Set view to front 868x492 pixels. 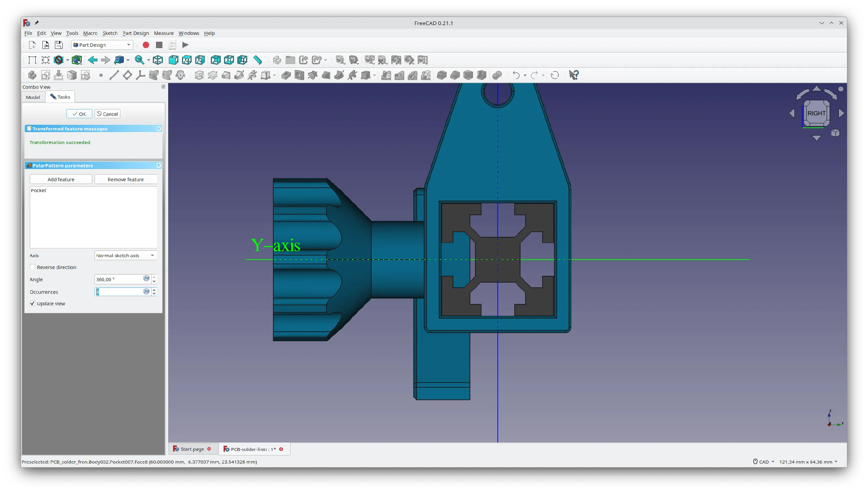[x=174, y=60]
